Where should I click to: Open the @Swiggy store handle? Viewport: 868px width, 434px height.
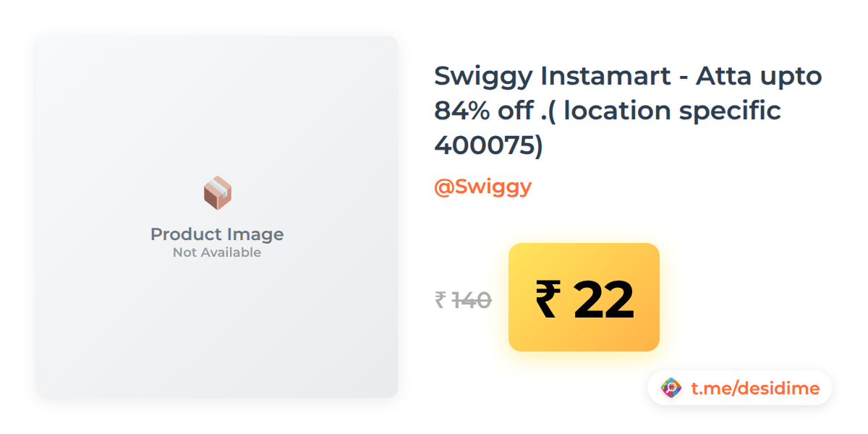(x=482, y=187)
